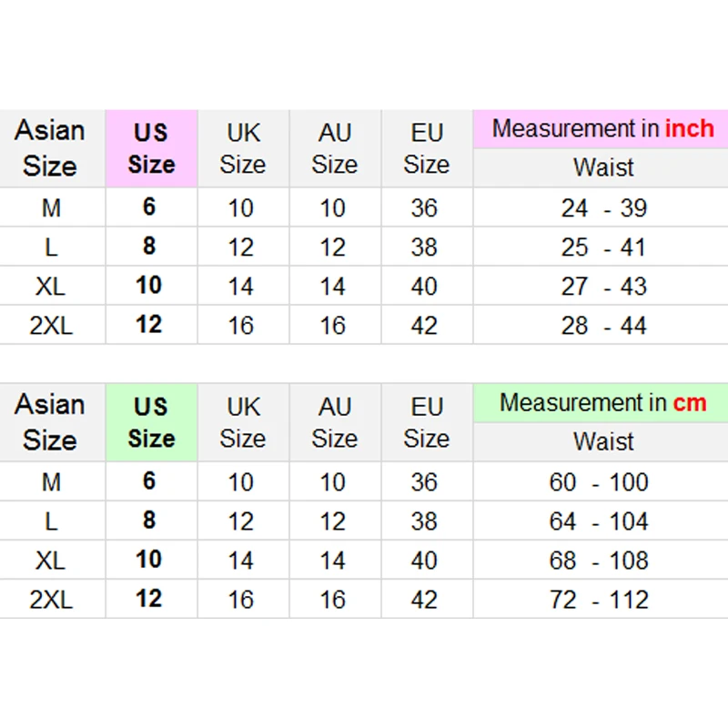Click 2XL row label in inch table
This screenshot has height=728, width=728.
pyautogui.click(x=51, y=326)
